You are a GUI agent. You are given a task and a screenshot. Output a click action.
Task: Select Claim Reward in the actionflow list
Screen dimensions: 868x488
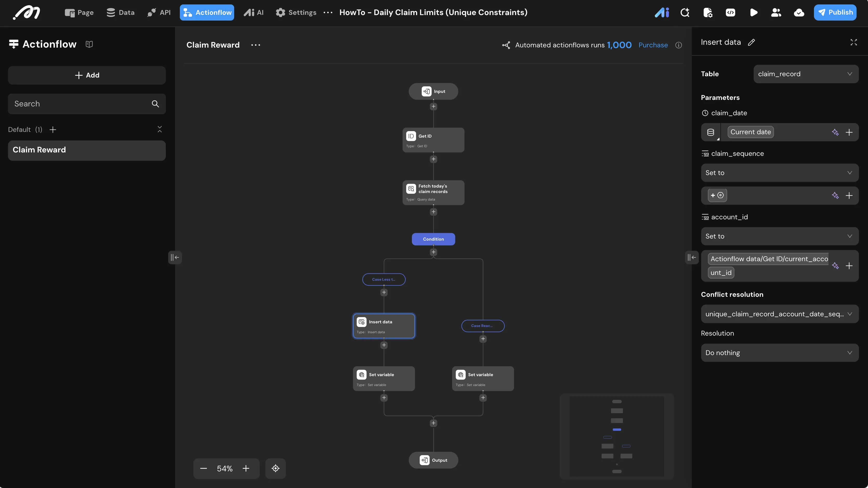(87, 150)
